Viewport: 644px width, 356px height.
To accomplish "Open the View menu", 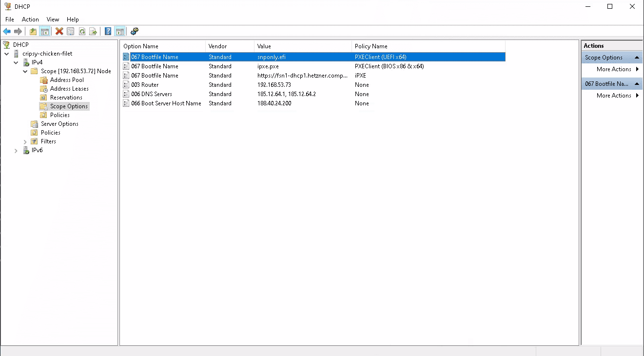I will [53, 20].
